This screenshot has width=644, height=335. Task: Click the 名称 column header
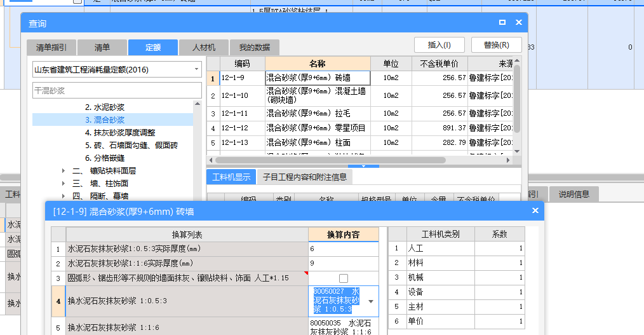[x=318, y=64]
